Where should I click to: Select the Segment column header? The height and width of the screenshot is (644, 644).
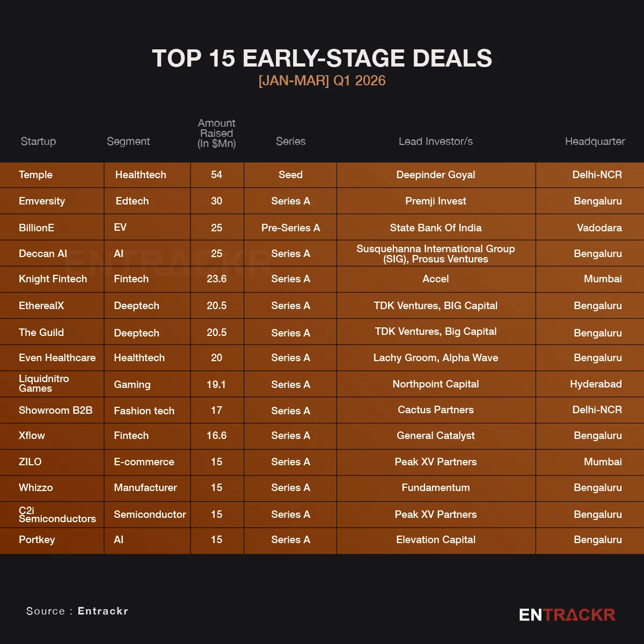[128, 141]
